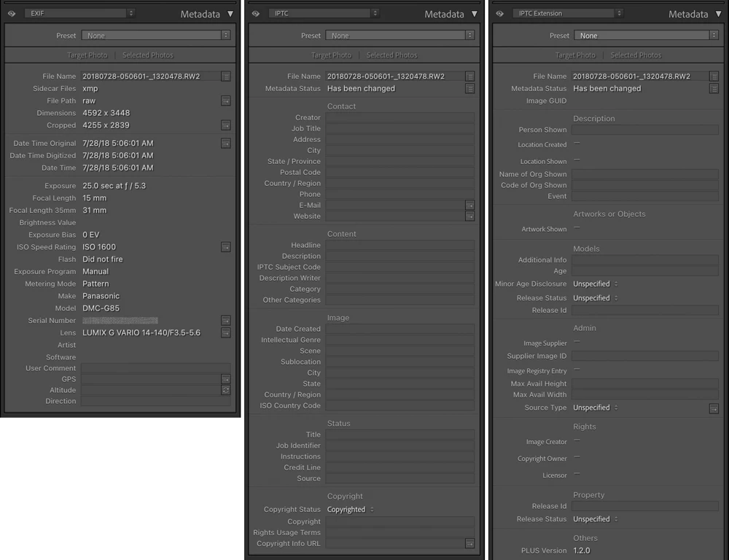Open the Minor Age Disclosure dropdown
The image size is (729, 560).
(595, 284)
